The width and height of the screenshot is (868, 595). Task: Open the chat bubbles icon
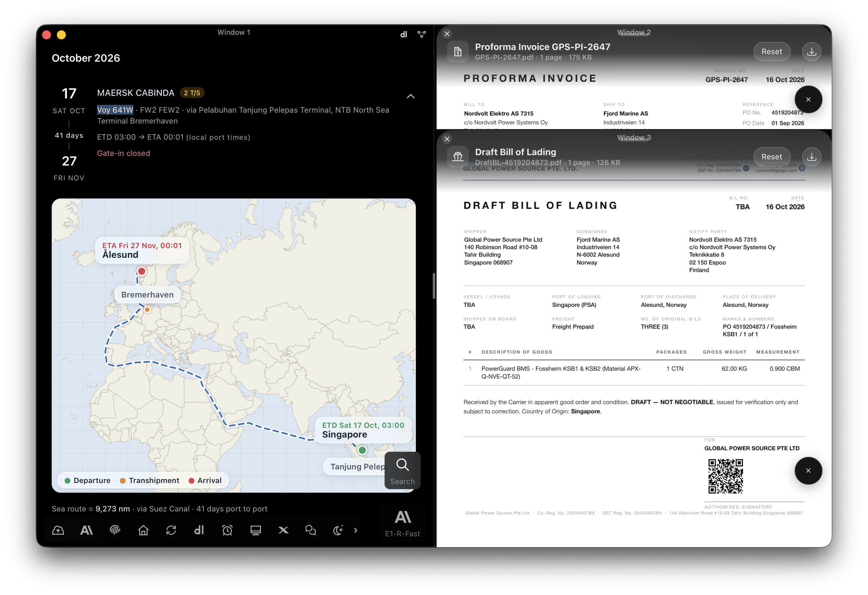pyautogui.click(x=310, y=530)
